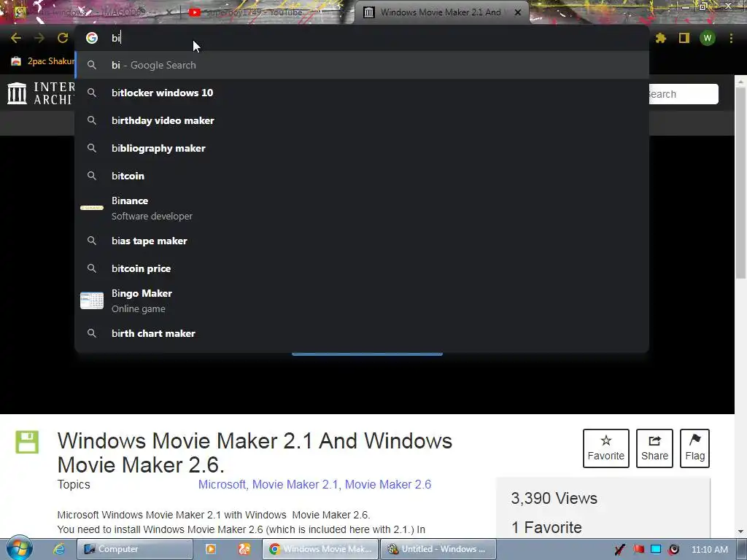Screen dimensions: 747x560
Task: Click the green software floppy icon
Action: pos(27,442)
